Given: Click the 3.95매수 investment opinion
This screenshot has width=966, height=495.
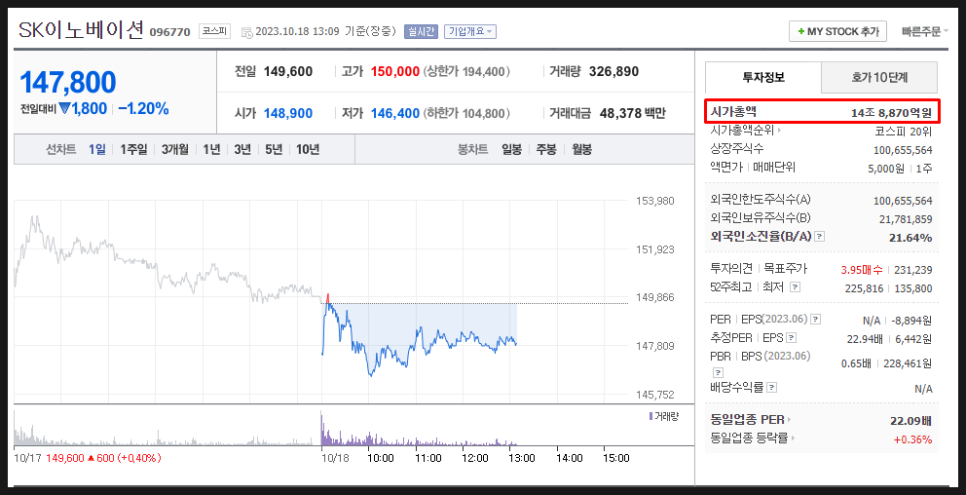Looking at the screenshot, I should [x=862, y=270].
